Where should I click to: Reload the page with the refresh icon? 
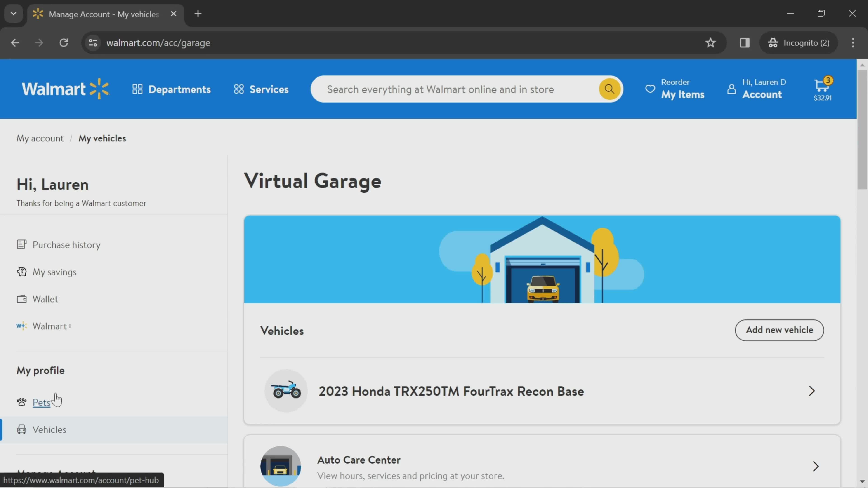point(64,43)
